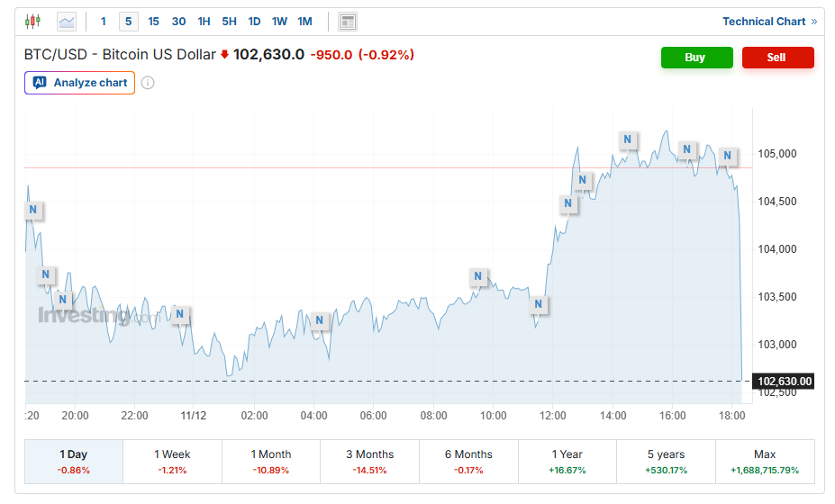
Task: Open the news marker near 04:00
Action: (x=319, y=320)
